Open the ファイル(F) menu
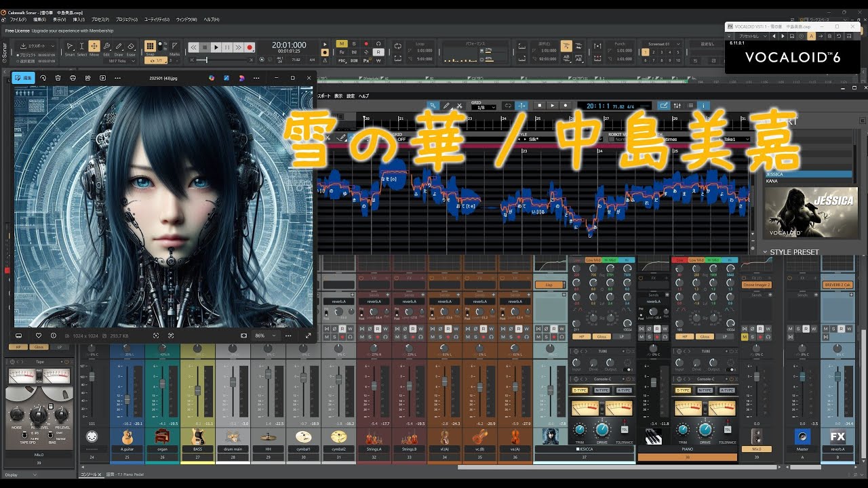 (x=18, y=20)
